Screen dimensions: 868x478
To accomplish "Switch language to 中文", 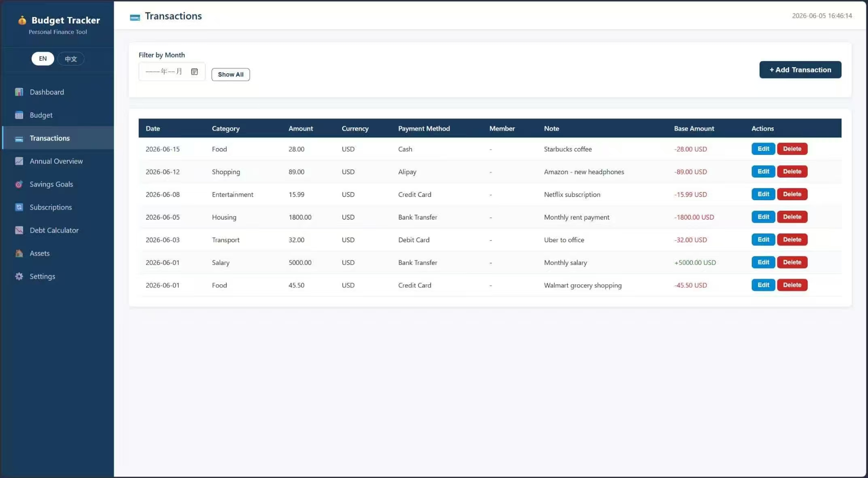I will pyautogui.click(x=71, y=59).
